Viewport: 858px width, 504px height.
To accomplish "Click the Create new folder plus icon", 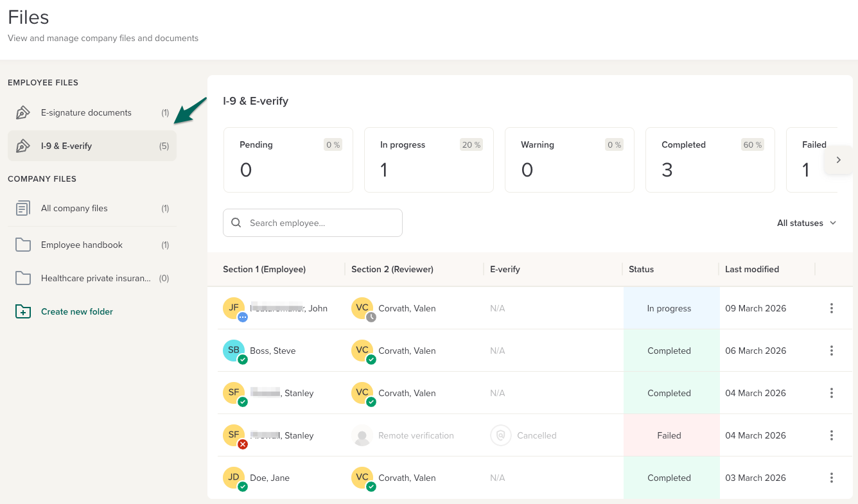I will point(23,312).
